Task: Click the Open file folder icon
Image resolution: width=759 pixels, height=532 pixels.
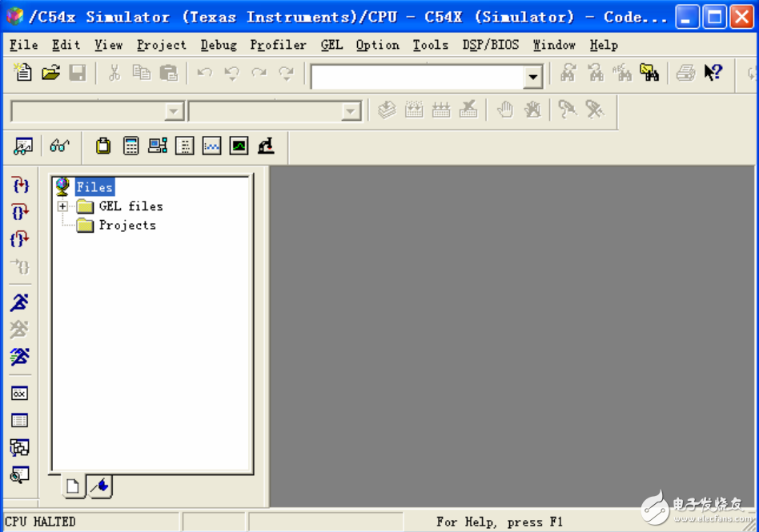Action: pyautogui.click(x=50, y=74)
